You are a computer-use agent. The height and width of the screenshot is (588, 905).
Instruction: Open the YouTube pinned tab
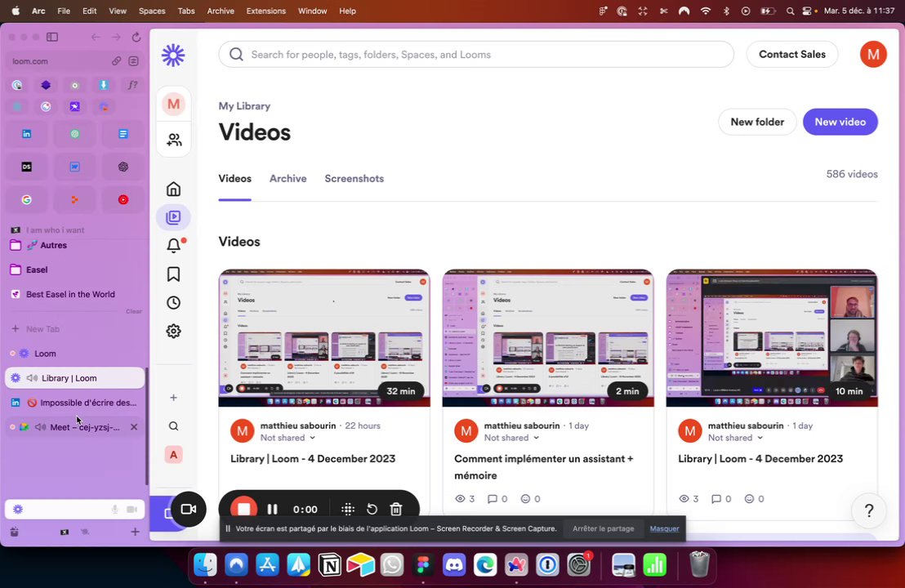(123, 199)
